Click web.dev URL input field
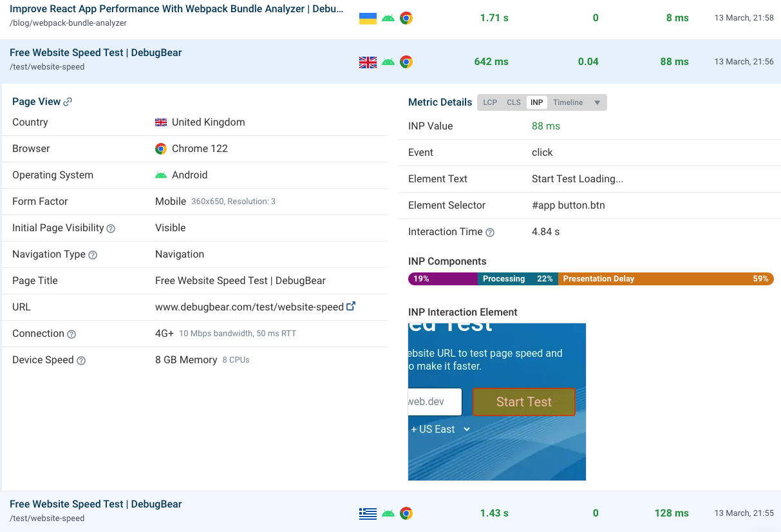 pos(435,402)
